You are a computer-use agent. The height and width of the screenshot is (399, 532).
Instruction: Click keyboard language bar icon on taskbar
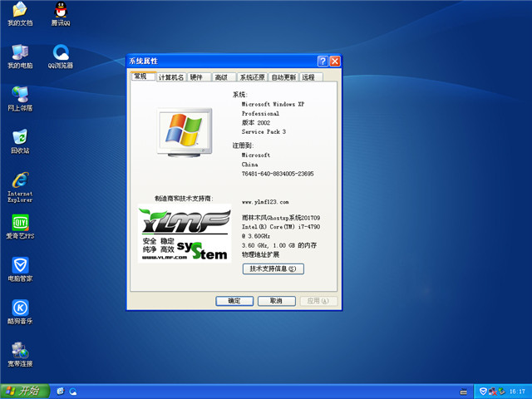tap(463, 392)
